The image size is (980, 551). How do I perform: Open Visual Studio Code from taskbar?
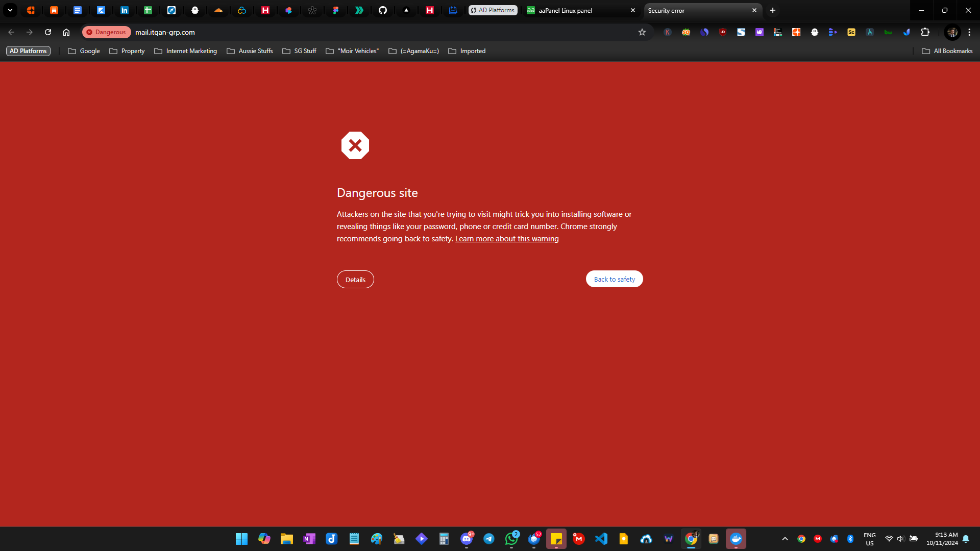[601, 539]
